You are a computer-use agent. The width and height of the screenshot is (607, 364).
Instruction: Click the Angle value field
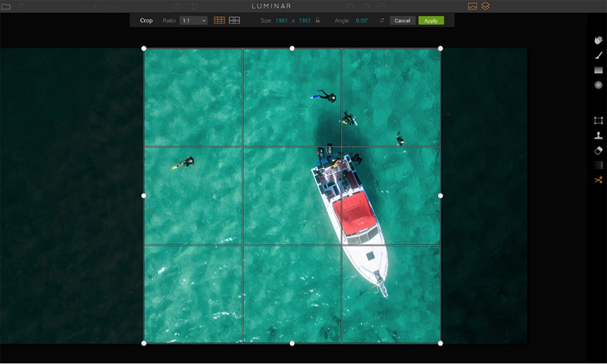point(362,21)
